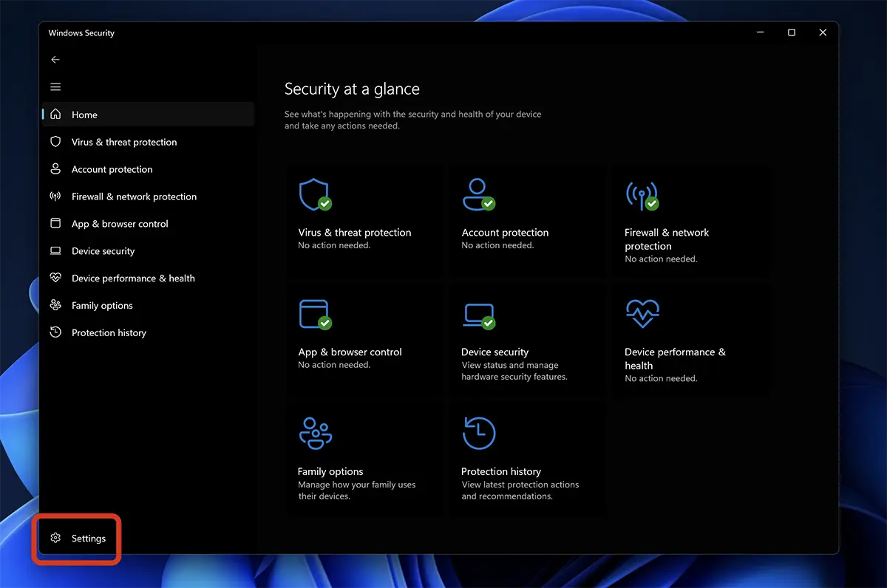Image resolution: width=887 pixels, height=588 pixels.
Task: Click the antenna icon beside Firewall & network protection in sidebar
Action: (55, 196)
